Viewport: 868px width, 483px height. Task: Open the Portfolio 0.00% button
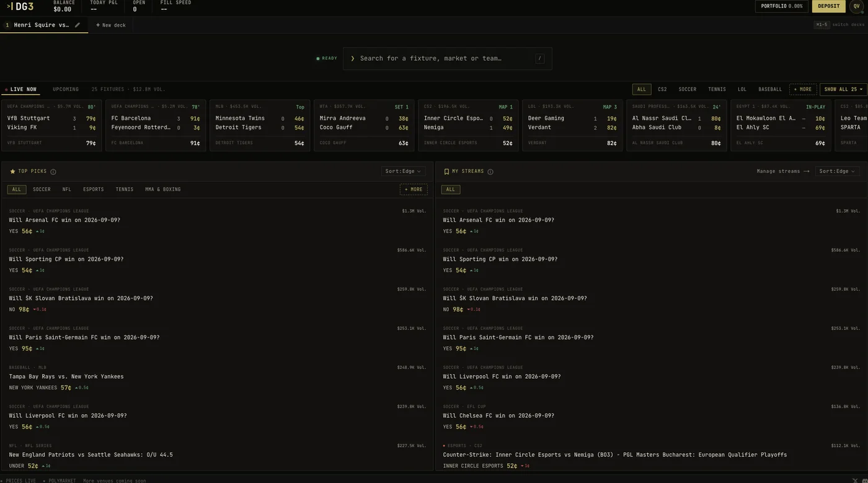[x=781, y=6]
